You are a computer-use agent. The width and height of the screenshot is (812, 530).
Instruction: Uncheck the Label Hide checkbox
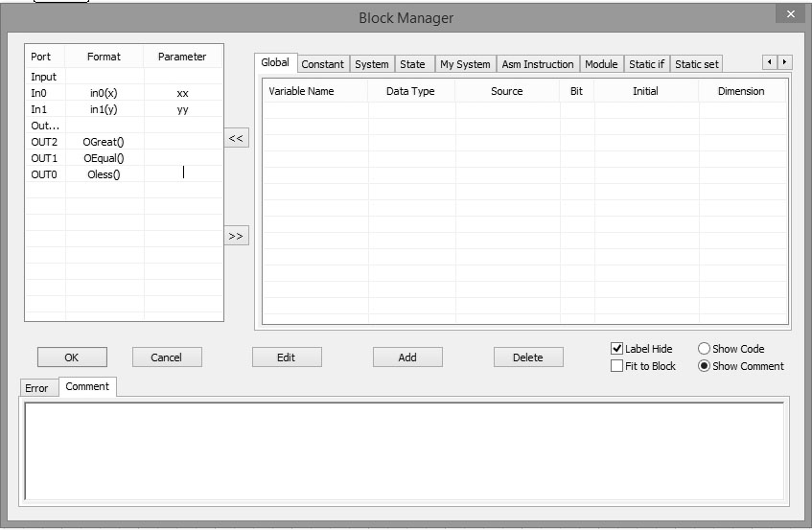616,348
